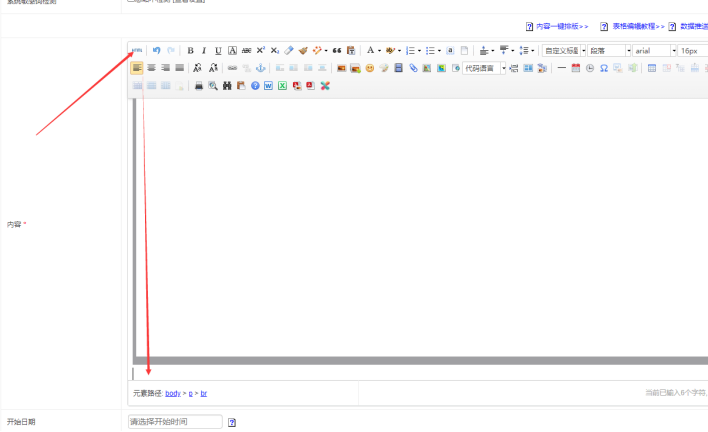The image size is (708, 432).
Task: Insert blockquote with quotation mark icon
Action: pyautogui.click(x=337, y=50)
